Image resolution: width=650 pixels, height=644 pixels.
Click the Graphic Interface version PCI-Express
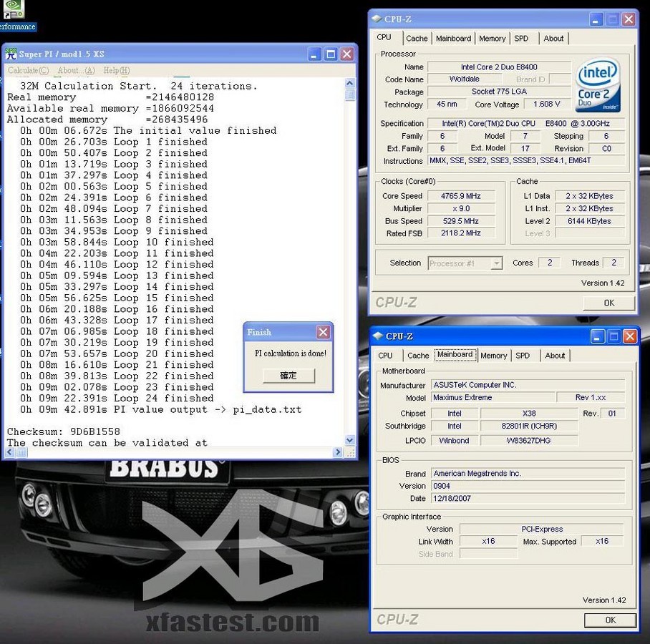(x=542, y=530)
